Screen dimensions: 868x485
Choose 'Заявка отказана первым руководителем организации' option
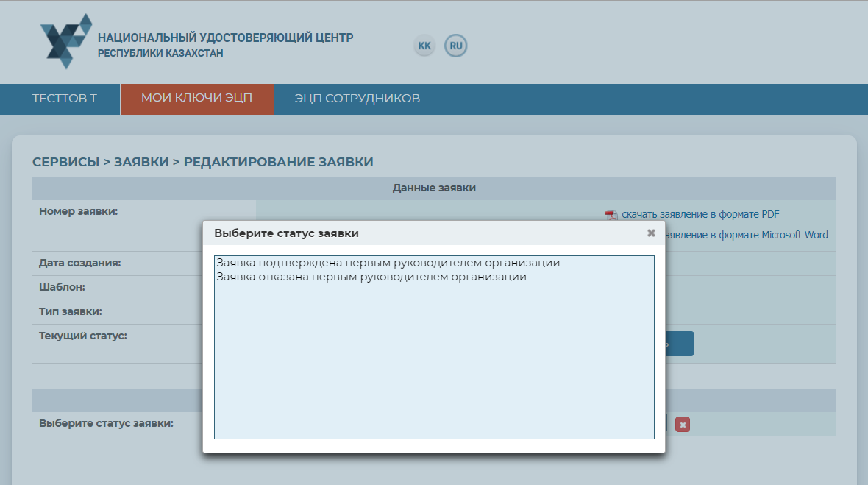pyautogui.click(x=371, y=277)
